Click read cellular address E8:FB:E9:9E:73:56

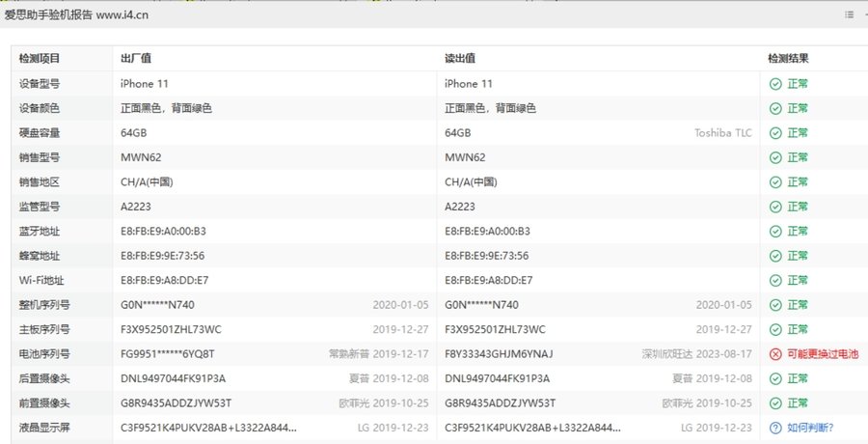(x=487, y=256)
